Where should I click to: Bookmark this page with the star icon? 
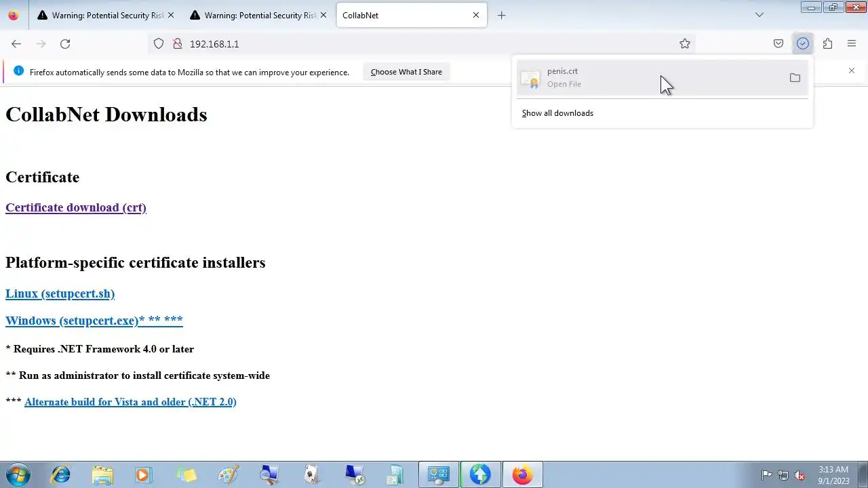click(x=685, y=43)
